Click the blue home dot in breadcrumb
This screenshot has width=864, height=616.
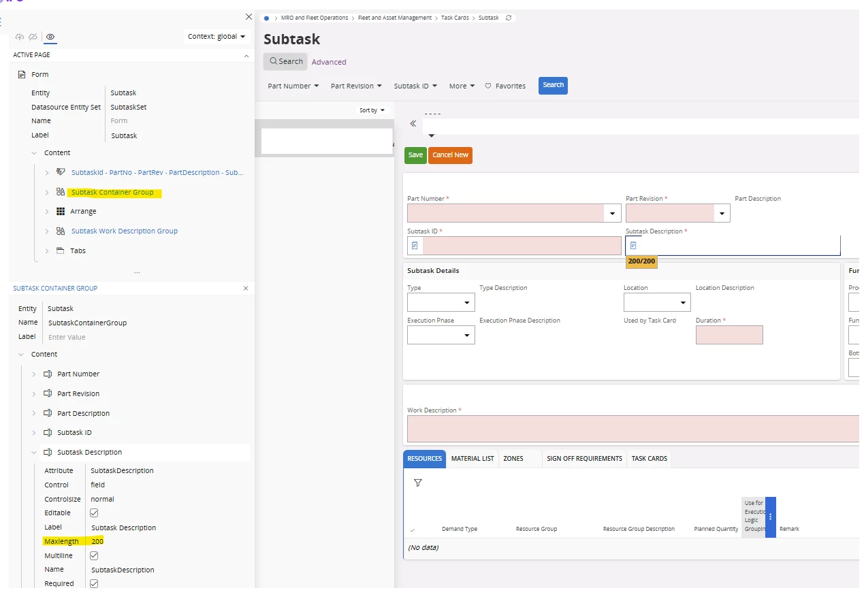point(266,18)
